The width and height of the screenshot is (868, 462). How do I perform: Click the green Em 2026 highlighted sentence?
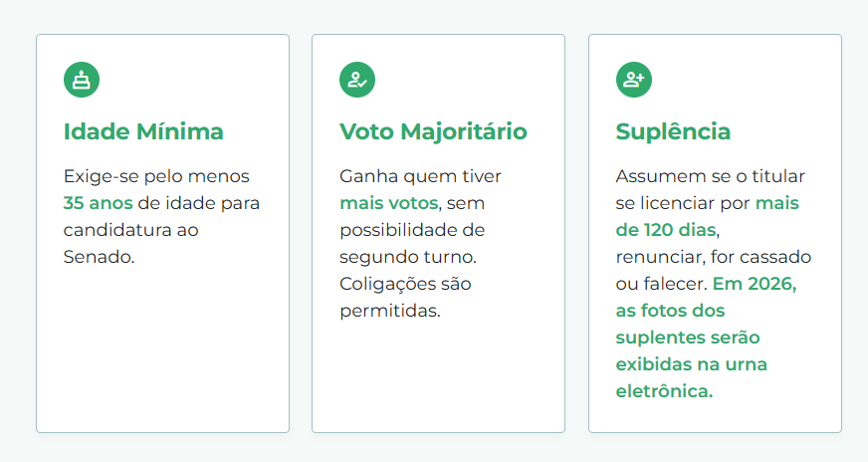pyautogui.click(x=706, y=338)
